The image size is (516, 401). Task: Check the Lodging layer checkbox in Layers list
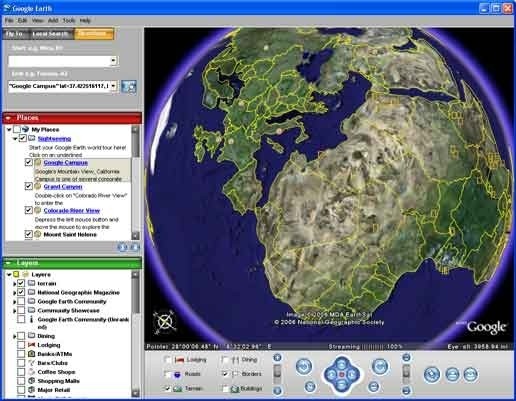21,345
